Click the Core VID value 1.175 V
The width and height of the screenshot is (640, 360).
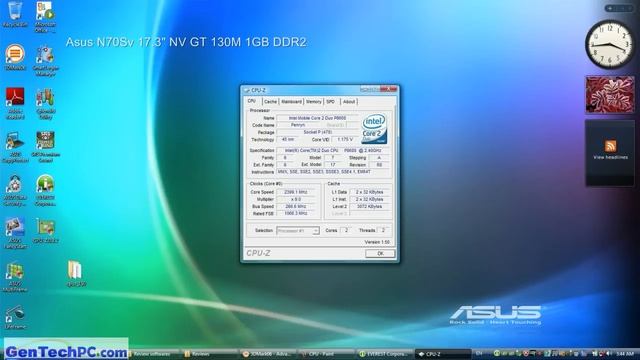[345, 140]
